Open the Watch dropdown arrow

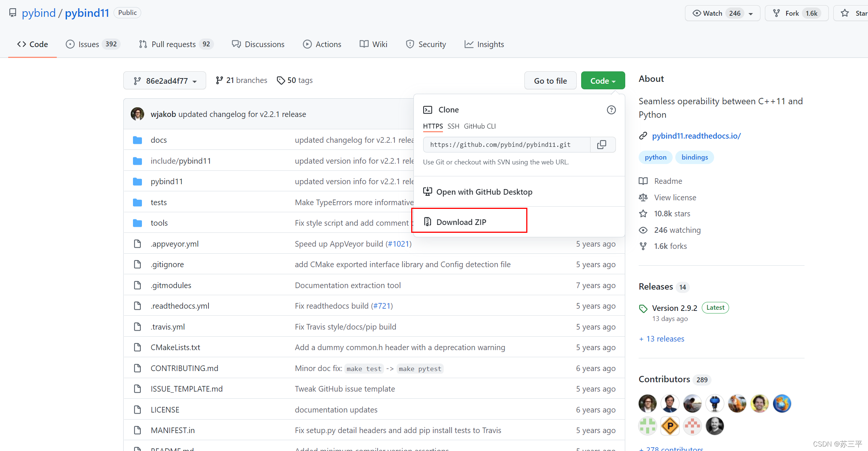(751, 13)
